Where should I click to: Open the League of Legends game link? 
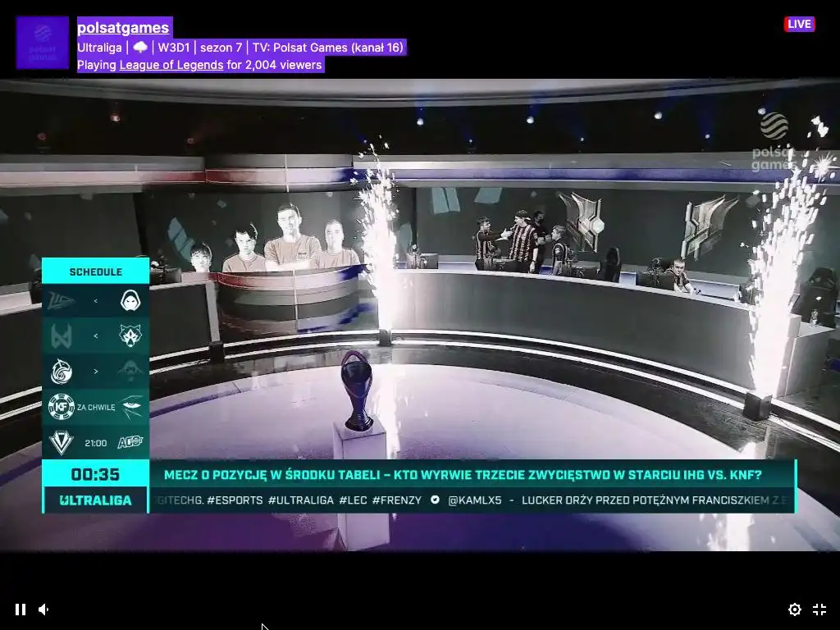coord(171,65)
